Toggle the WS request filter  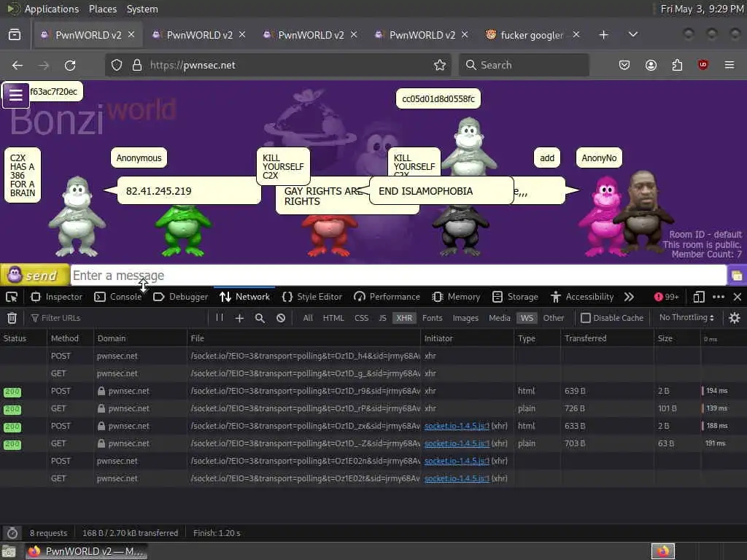pyautogui.click(x=527, y=318)
